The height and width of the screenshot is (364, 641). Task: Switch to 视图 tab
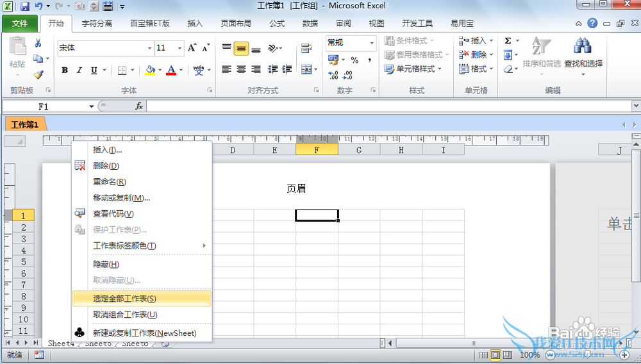tap(376, 23)
